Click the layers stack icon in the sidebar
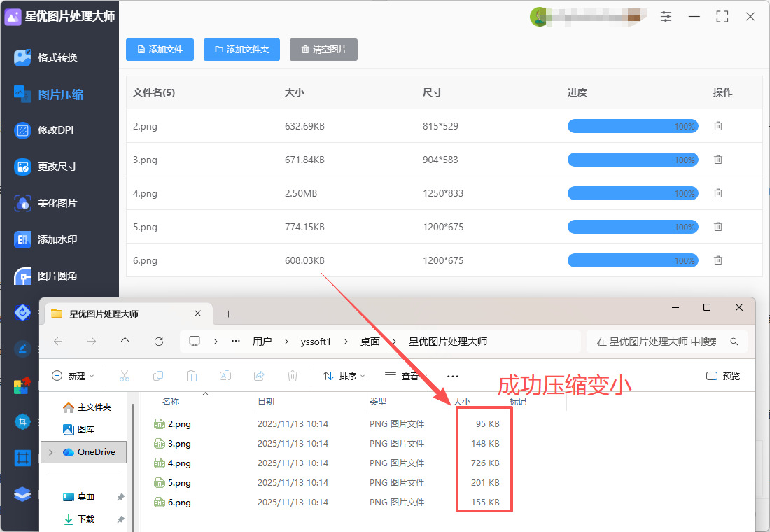The height and width of the screenshot is (532, 770). click(22, 494)
